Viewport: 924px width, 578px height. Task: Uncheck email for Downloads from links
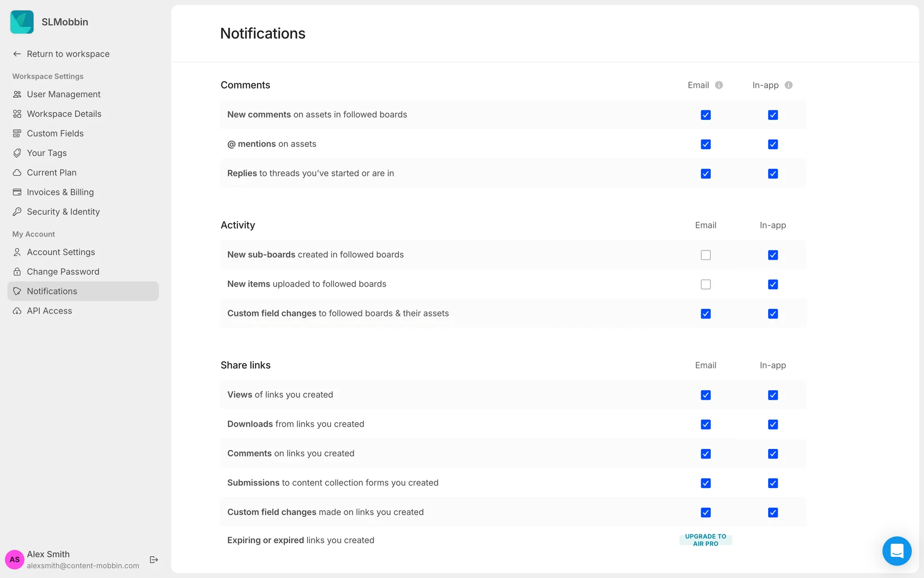(x=706, y=425)
